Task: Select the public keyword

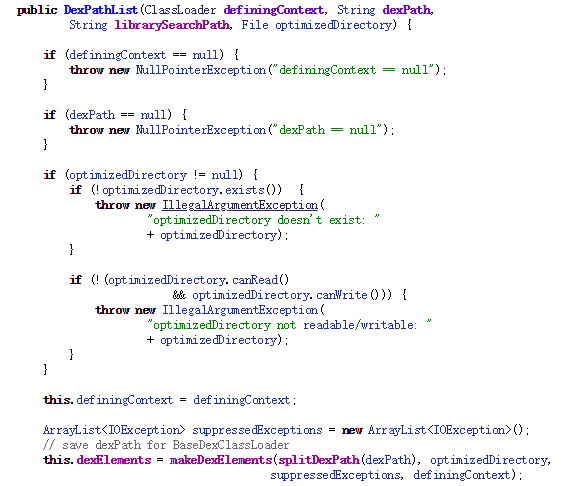Action: coord(37,10)
